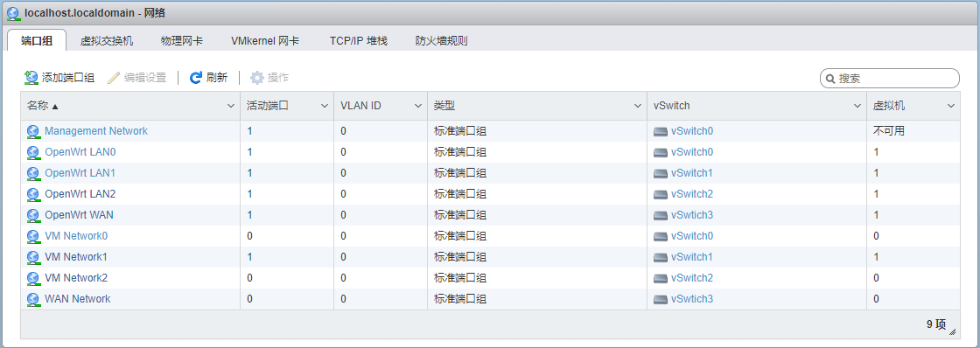Open the VLAN ID column dropdown arrow
The height and width of the screenshot is (348, 980).
pyautogui.click(x=418, y=106)
